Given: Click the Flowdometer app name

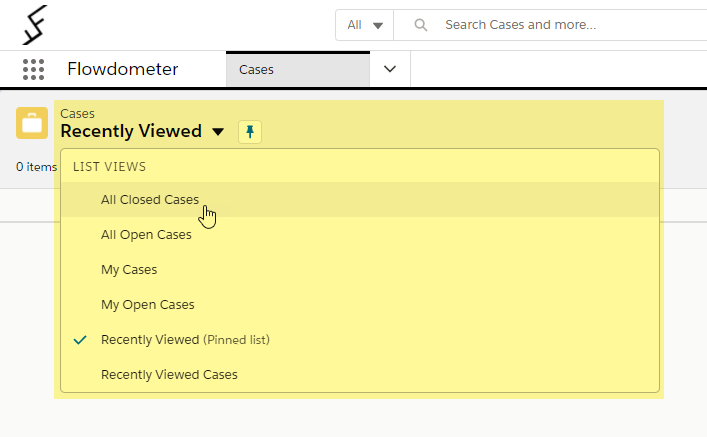Looking at the screenshot, I should (x=123, y=69).
